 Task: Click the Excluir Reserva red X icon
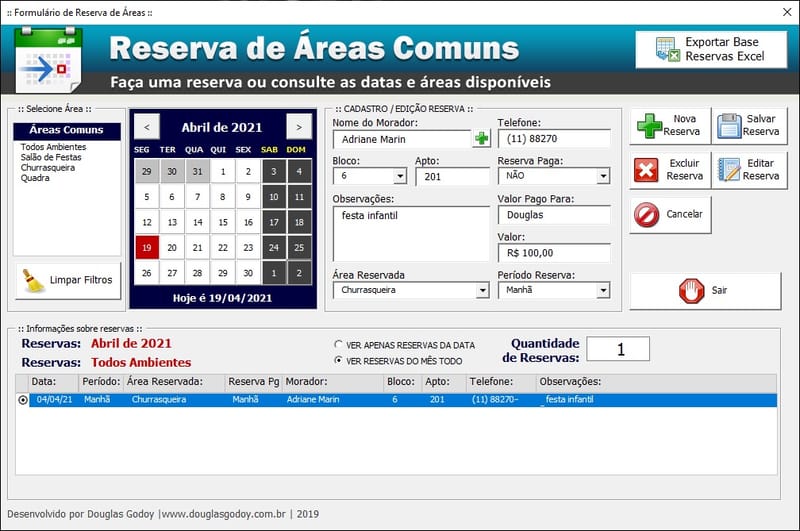[647, 170]
